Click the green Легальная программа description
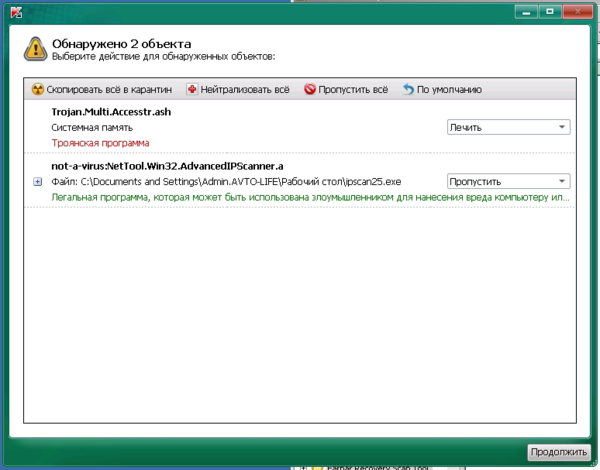 [310, 197]
